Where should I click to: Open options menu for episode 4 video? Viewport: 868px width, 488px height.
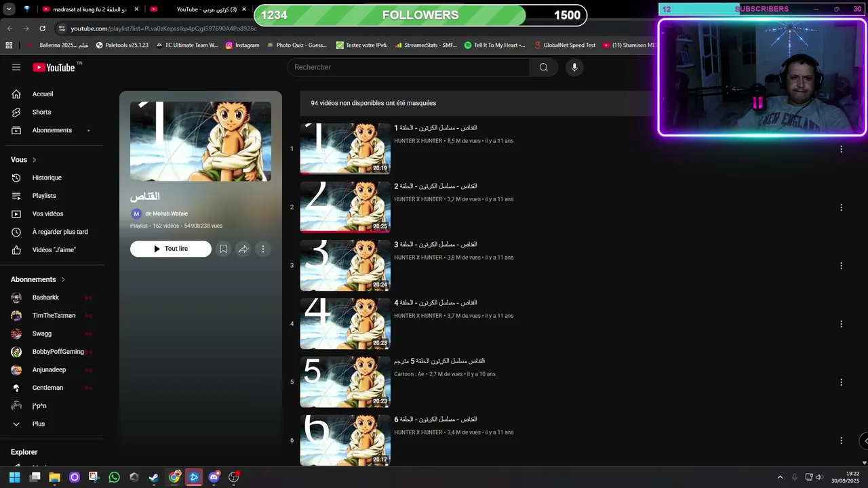(x=841, y=324)
